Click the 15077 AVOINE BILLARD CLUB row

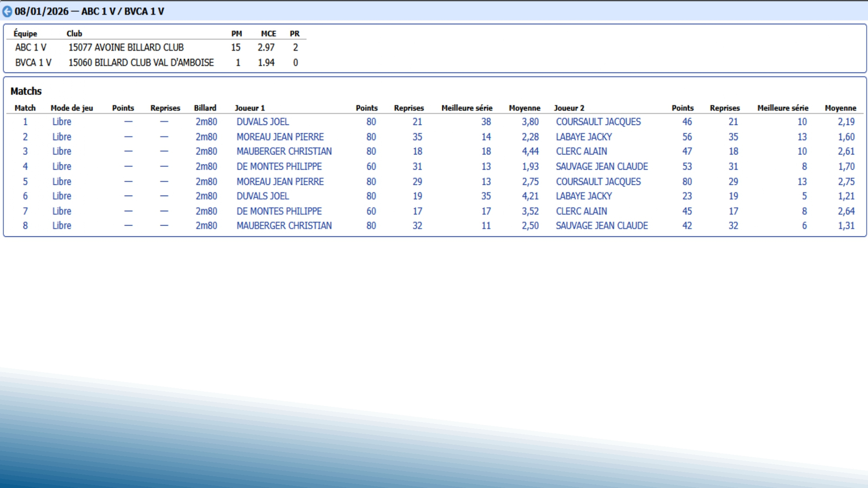[x=126, y=48]
